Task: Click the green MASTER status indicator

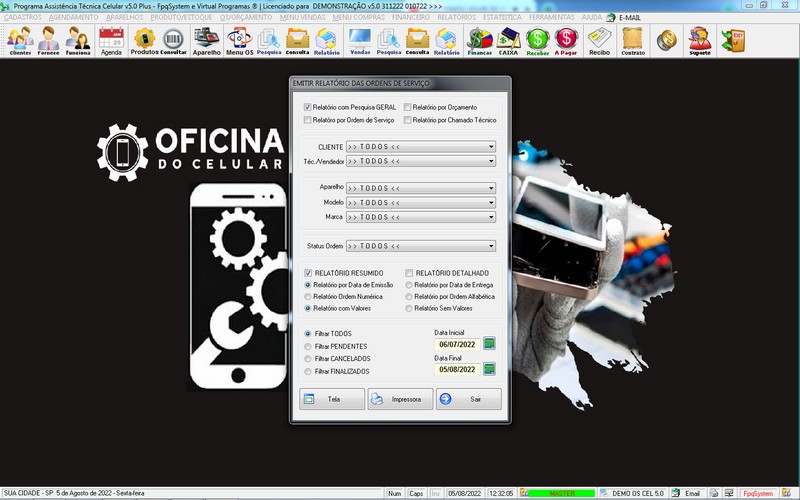Action: tap(561, 493)
